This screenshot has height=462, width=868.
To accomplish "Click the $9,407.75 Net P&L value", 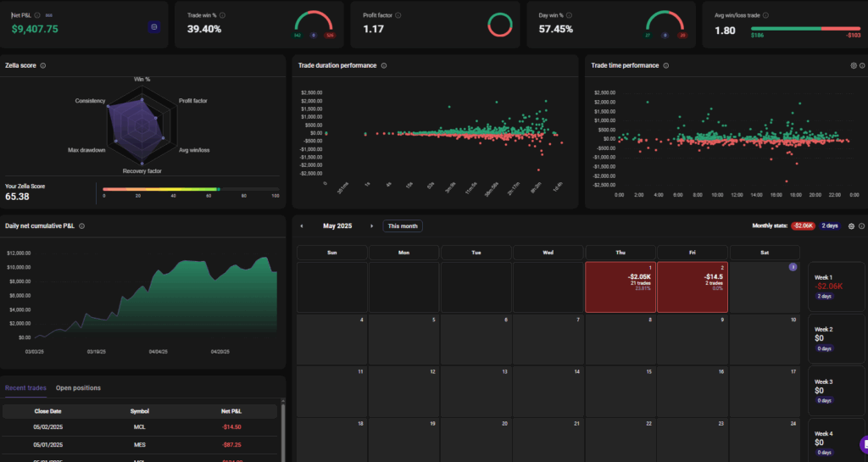I will coord(35,29).
